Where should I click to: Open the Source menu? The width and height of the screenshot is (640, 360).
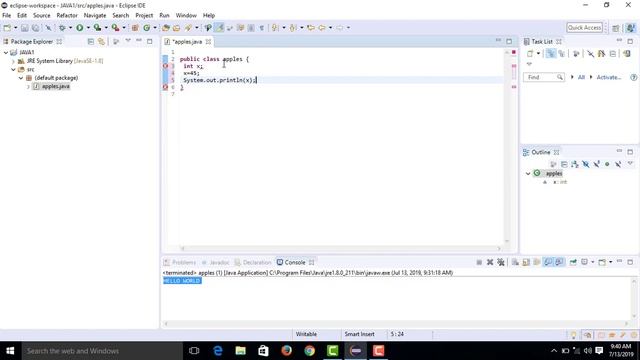click(x=42, y=16)
